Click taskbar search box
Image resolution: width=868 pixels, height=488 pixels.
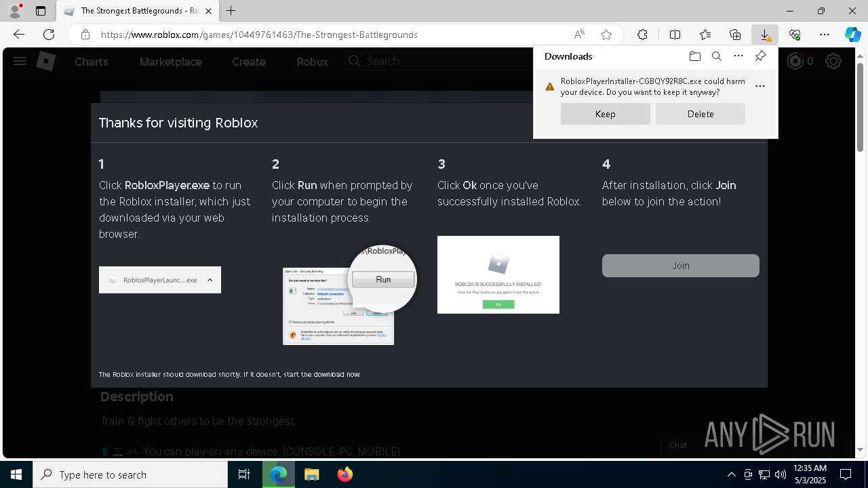(x=130, y=474)
